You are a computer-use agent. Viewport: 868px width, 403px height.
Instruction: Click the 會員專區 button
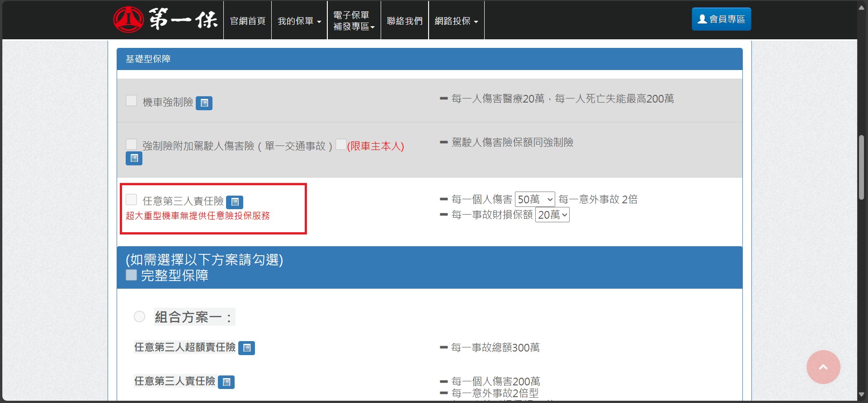pyautogui.click(x=722, y=19)
